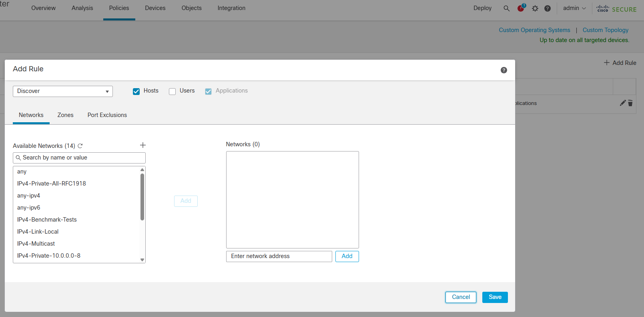This screenshot has height=317, width=644.
Task: Select the IPv4-Link-Local network
Action: pyautogui.click(x=76, y=232)
